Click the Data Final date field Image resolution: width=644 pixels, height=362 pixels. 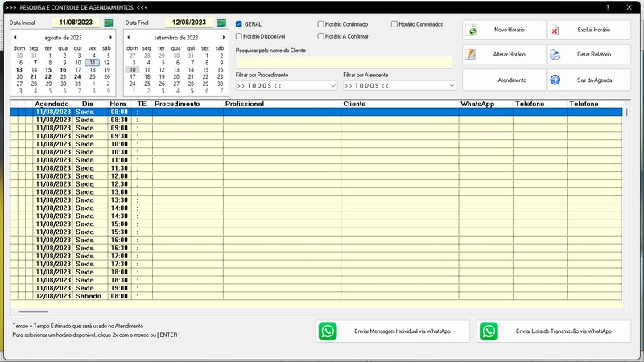pyautogui.click(x=189, y=23)
